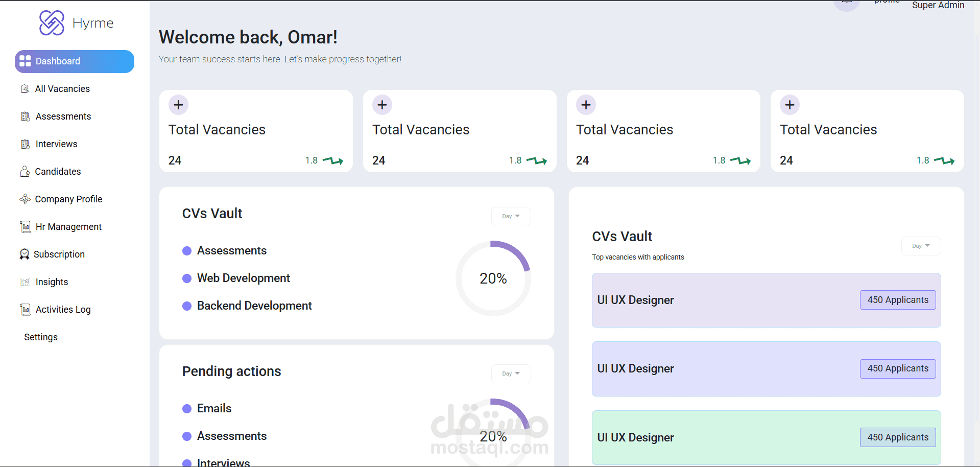Click the plus icon on the first Total Vacancies card
The height and width of the screenshot is (467, 980).
[x=178, y=105]
